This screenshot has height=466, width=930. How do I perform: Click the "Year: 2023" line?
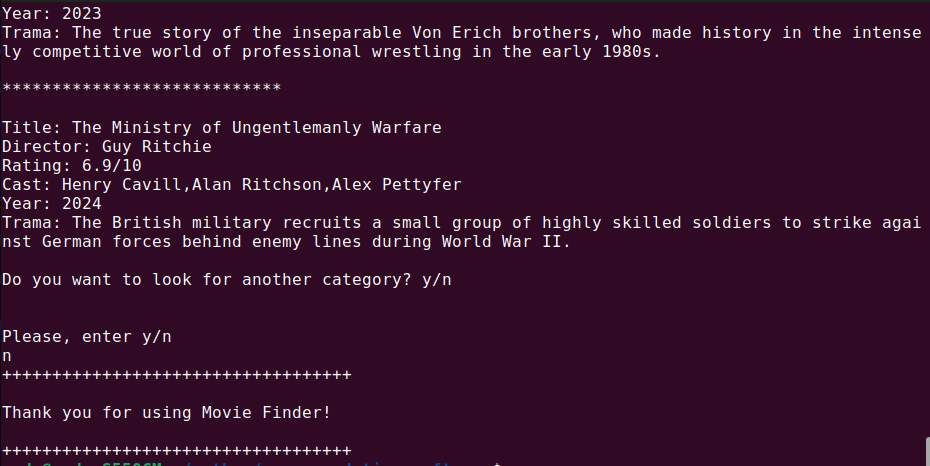click(46, 14)
